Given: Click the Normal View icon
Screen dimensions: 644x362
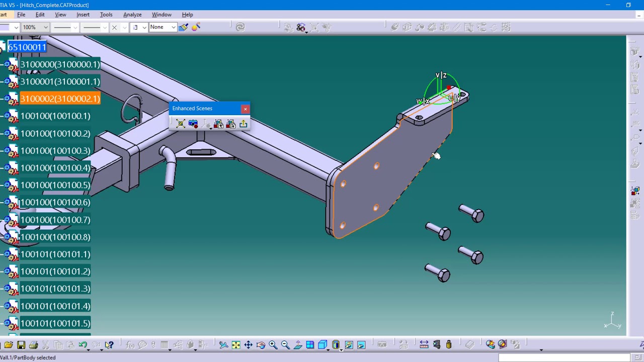Looking at the screenshot, I should click(x=298, y=345).
